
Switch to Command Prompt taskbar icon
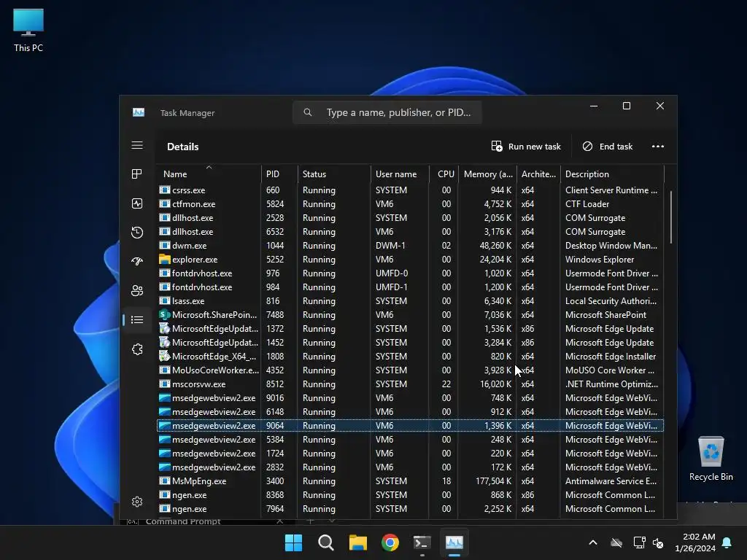click(422, 542)
